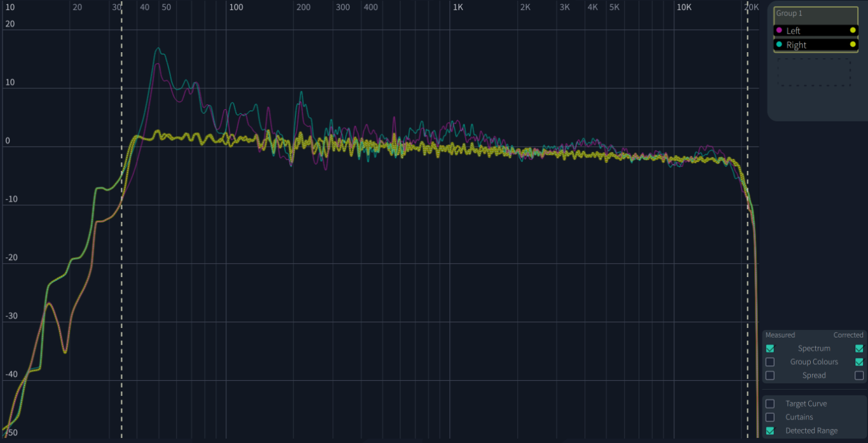Click the 400 frequency axis label
Screen dimensions: 868x443
[370, 7]
